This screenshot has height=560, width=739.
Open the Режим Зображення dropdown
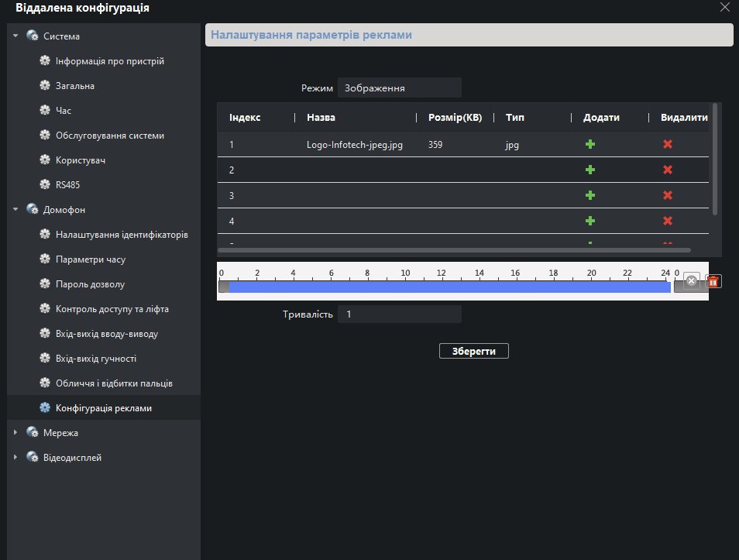[399, 88]
